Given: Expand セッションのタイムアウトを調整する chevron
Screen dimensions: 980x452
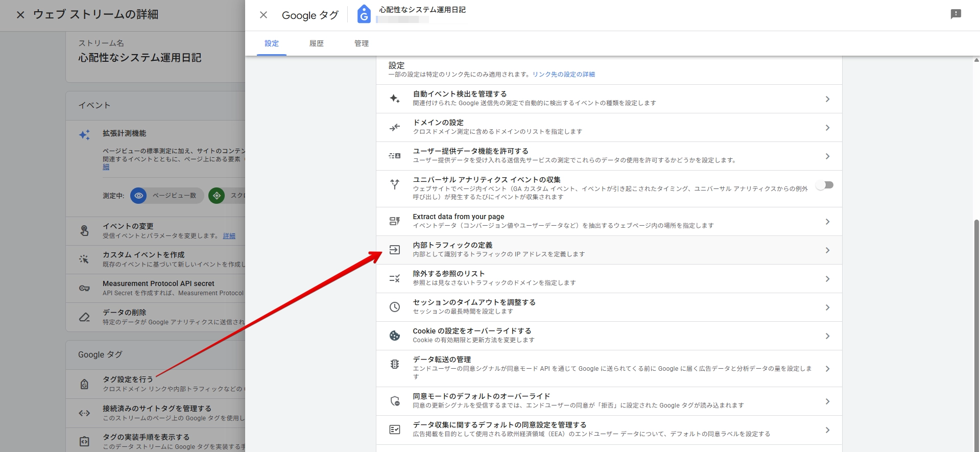Looking at the screenshot, I should pyautogui.click(x=828, y=307).
